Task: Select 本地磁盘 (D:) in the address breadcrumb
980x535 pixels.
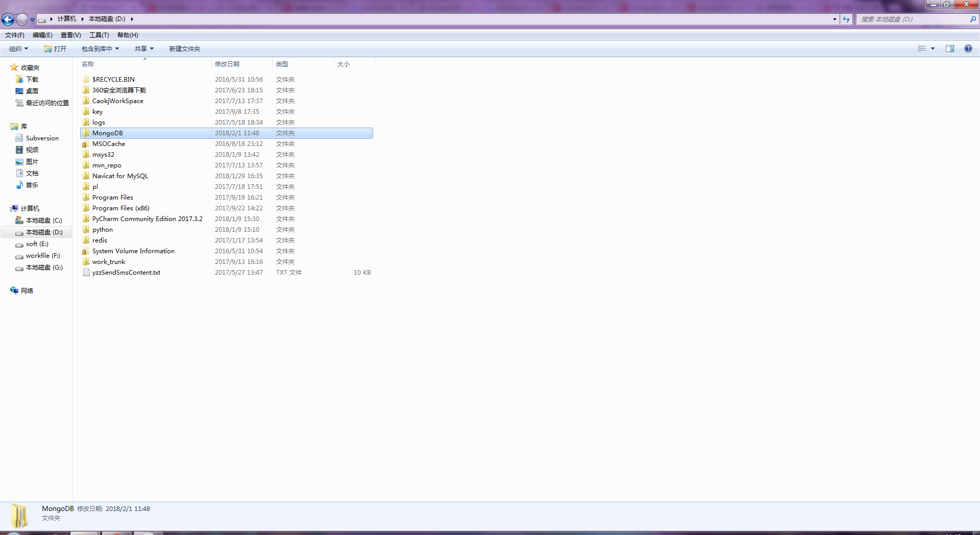Action: [x=107, y=19]
